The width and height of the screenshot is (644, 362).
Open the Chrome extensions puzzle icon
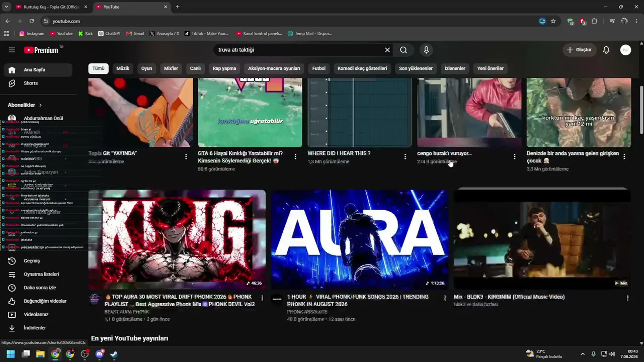595,21
